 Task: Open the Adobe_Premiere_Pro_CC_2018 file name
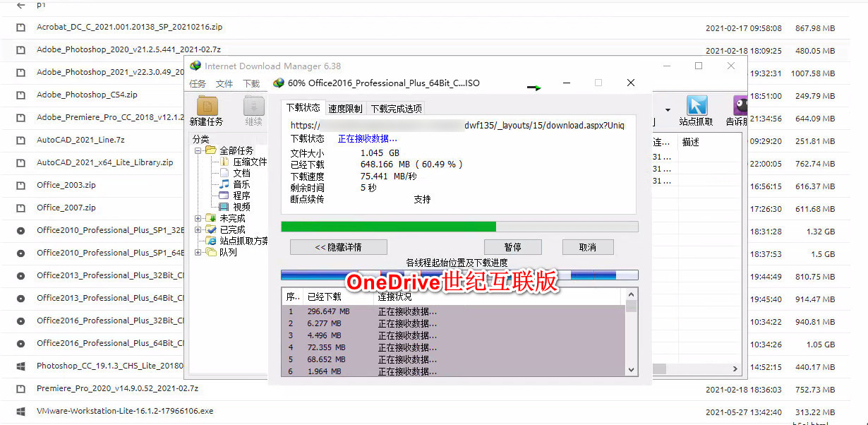click(x=110, y=117)
